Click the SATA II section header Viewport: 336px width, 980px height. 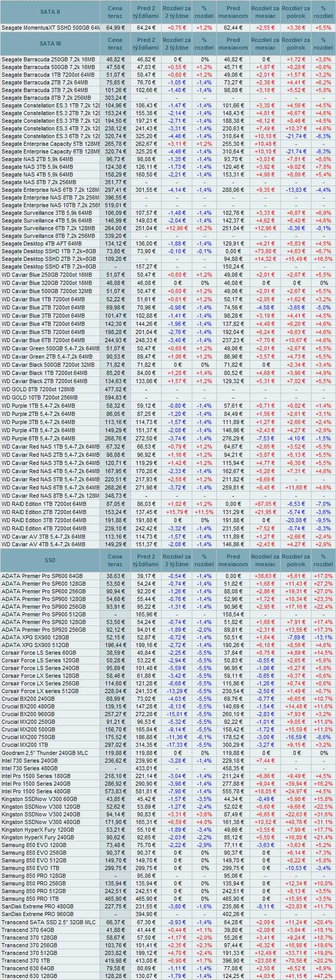[x=50, y=12]
